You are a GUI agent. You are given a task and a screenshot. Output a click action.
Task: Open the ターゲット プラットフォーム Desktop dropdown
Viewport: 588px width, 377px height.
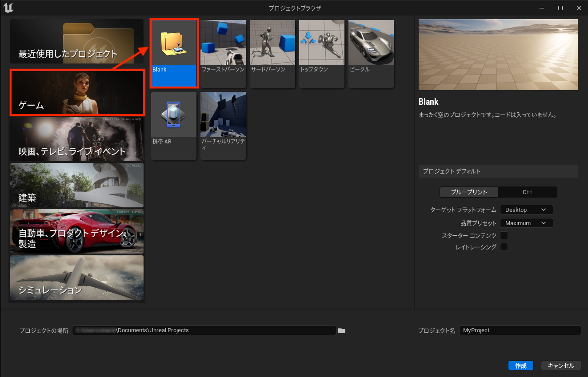point(526,210)
